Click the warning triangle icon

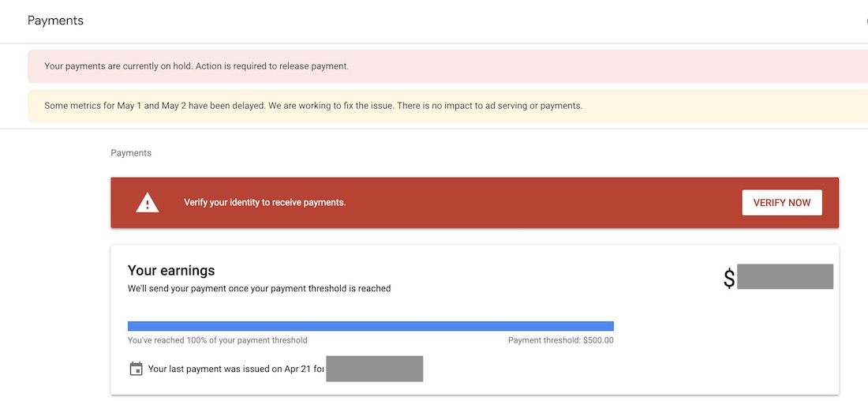[x=148, y=203]
